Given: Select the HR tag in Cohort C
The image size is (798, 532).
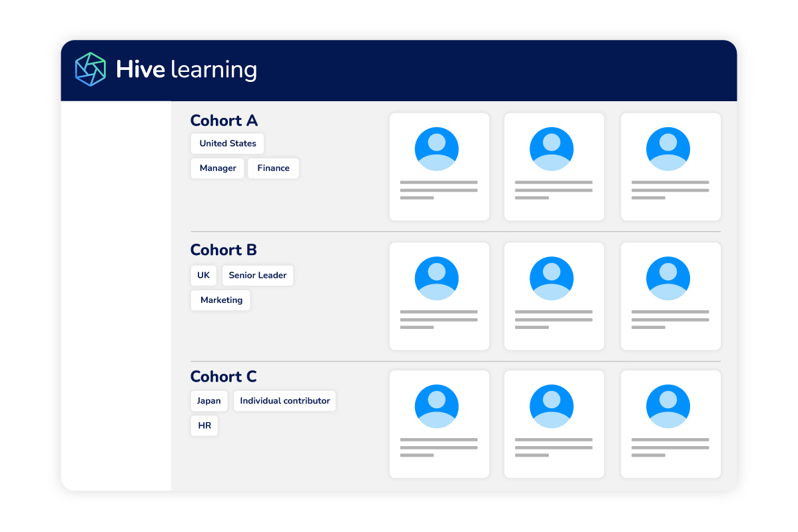Looking at the screenshot, I should pyautogui.click(x=204, y=425).
